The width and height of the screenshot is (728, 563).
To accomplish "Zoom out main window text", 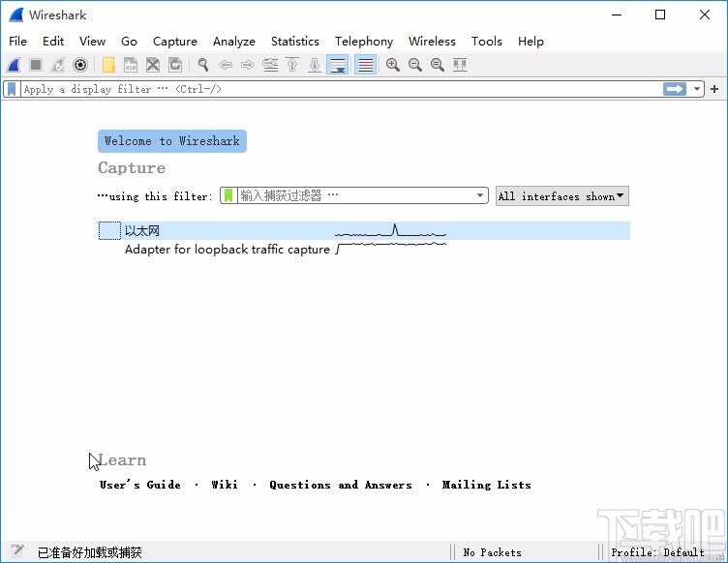I will 415,65.
